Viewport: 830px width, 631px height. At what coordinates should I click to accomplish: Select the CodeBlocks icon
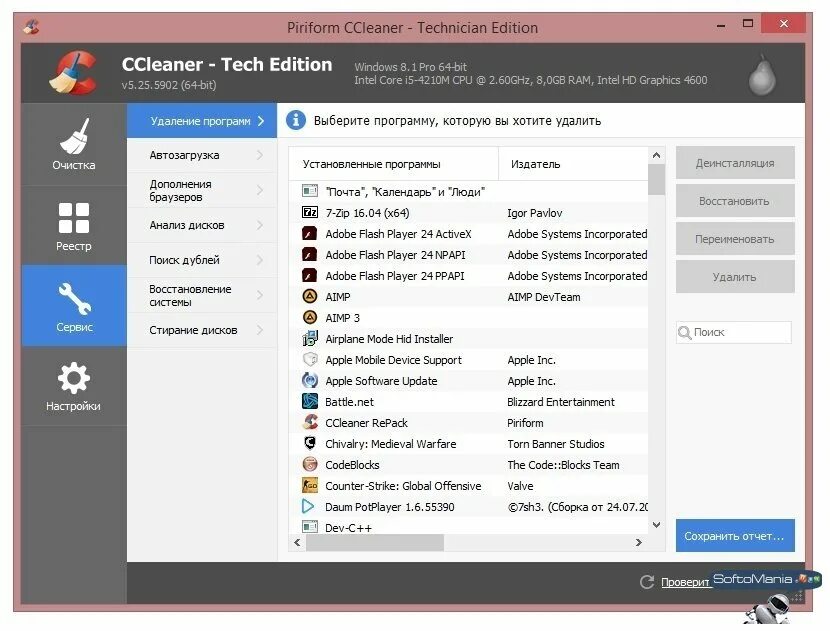[310, 464]
